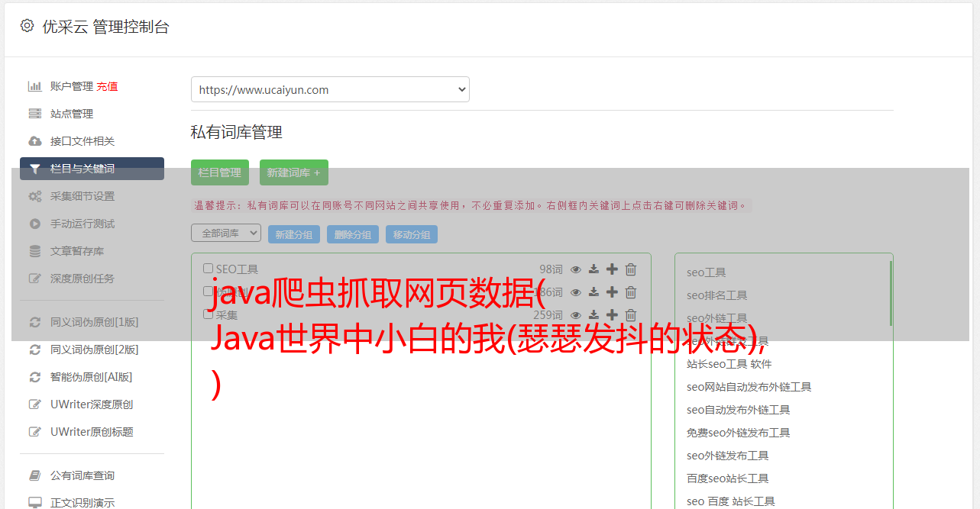The height and width of the screenshot is (509, 980).
Task: Click the trash icon in the 186词 row
Action: pos(631,292)
